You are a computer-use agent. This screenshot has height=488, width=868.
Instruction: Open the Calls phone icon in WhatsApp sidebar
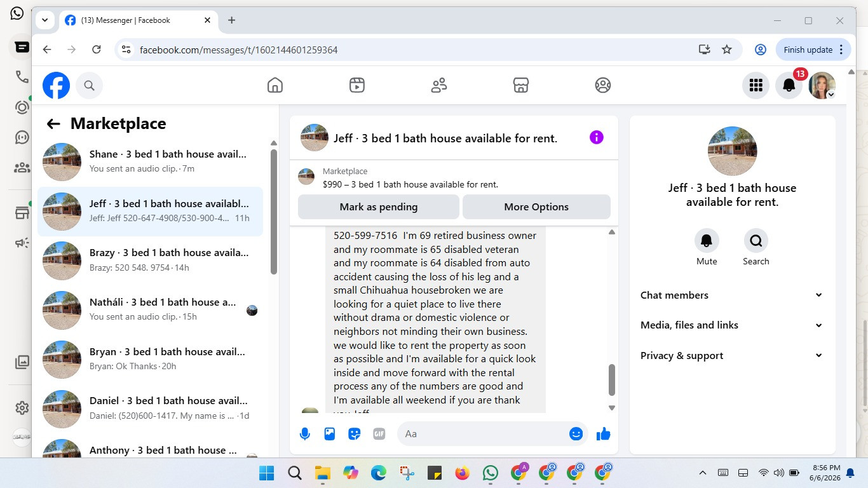[x=22, y=77]
